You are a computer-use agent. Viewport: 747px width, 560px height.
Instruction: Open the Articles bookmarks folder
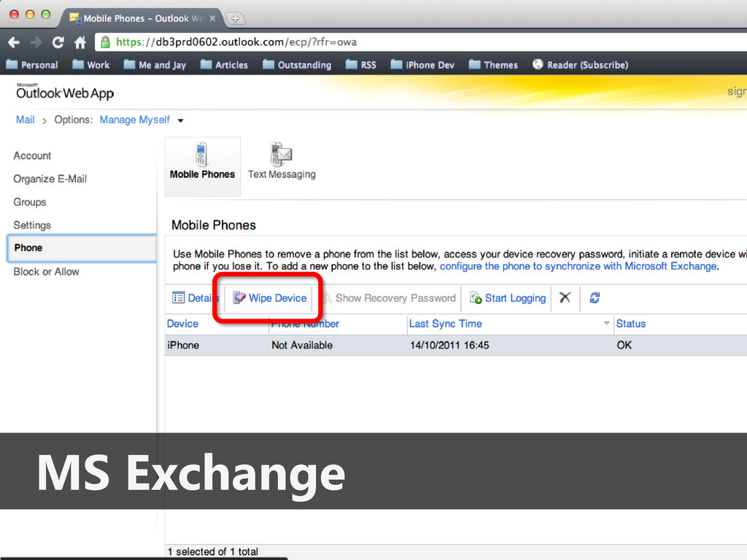click(225, 65)
